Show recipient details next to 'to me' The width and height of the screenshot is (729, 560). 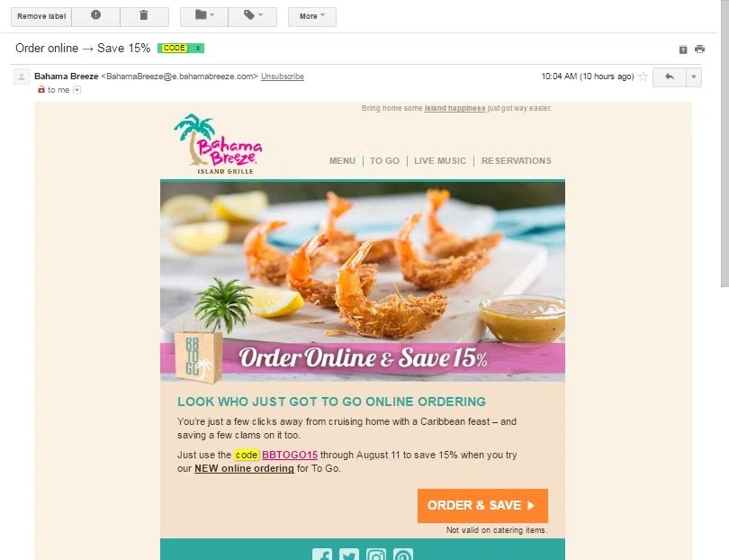77,90
